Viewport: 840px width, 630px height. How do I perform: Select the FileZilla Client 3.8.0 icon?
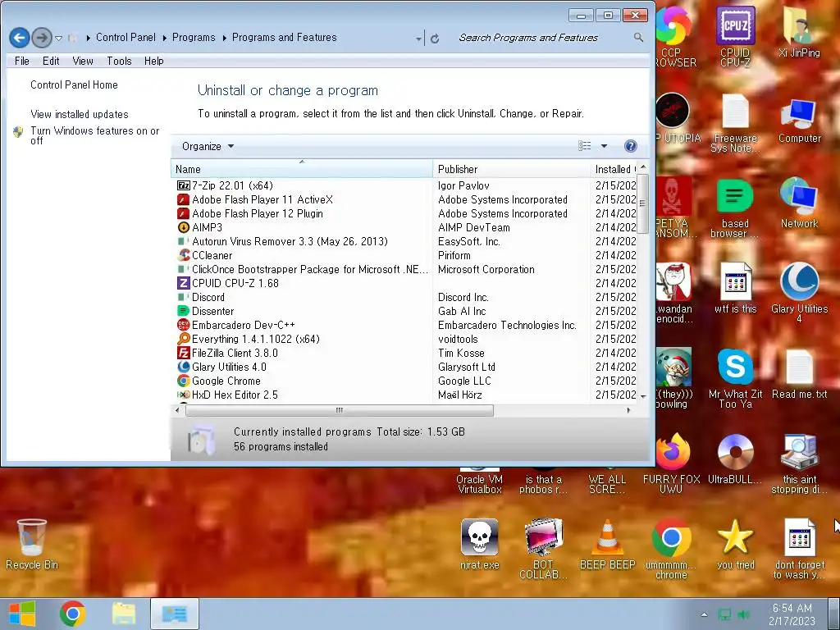point(183,353)
